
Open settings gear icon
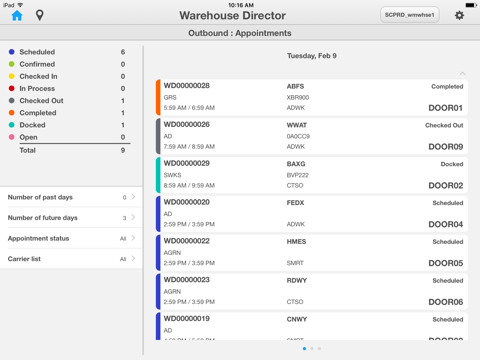click(x=459, y=15)
